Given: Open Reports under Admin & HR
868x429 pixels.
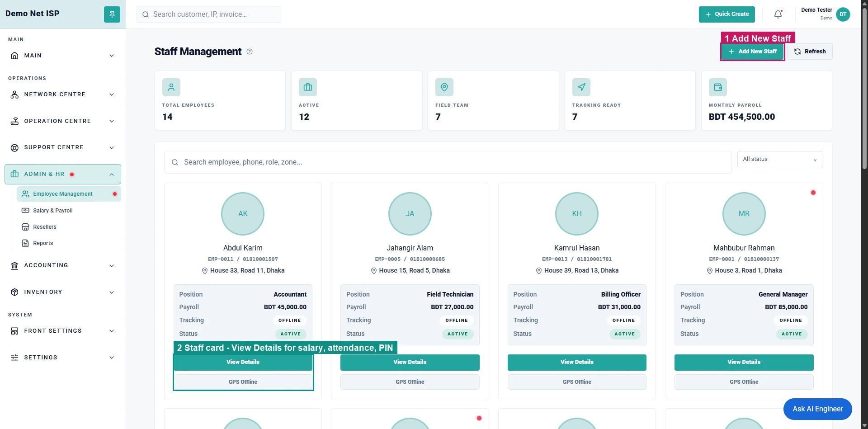Looking at the screenshot, I should [x=69, y=243].
